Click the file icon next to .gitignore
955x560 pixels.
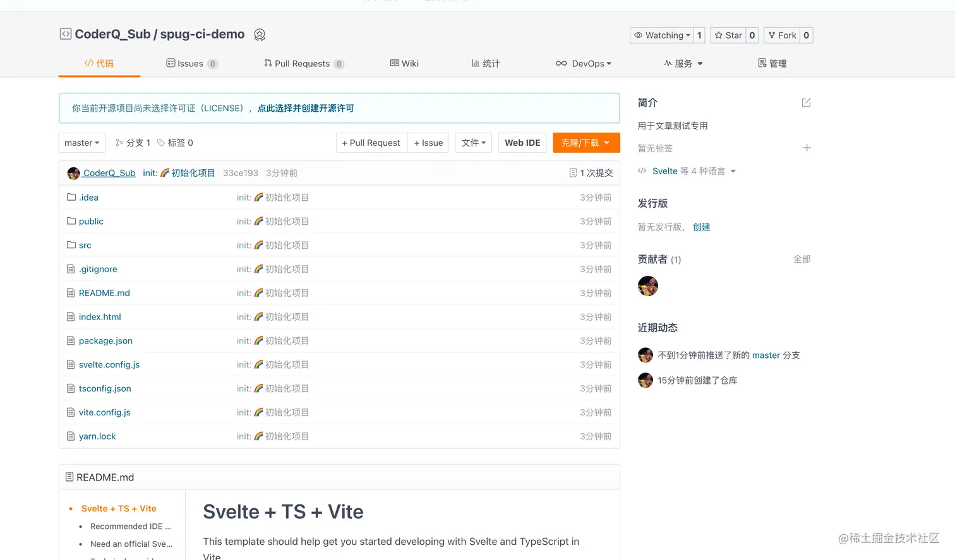point(71,269)
